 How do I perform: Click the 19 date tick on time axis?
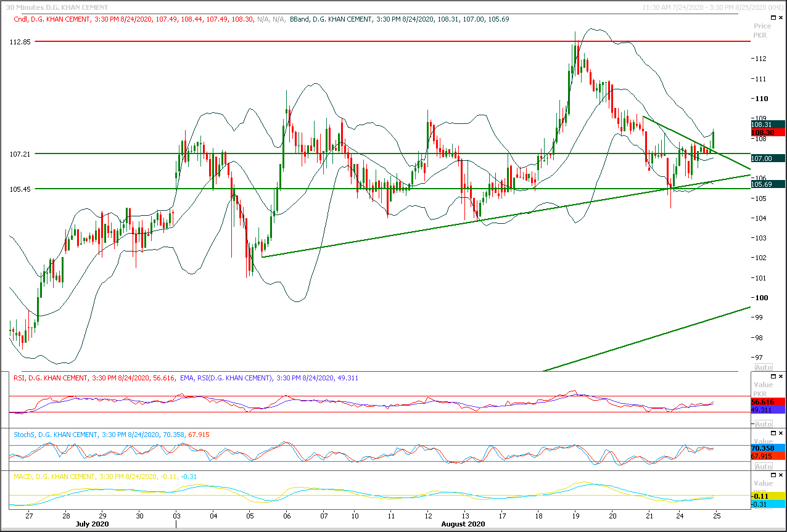[x=575, y=515]
